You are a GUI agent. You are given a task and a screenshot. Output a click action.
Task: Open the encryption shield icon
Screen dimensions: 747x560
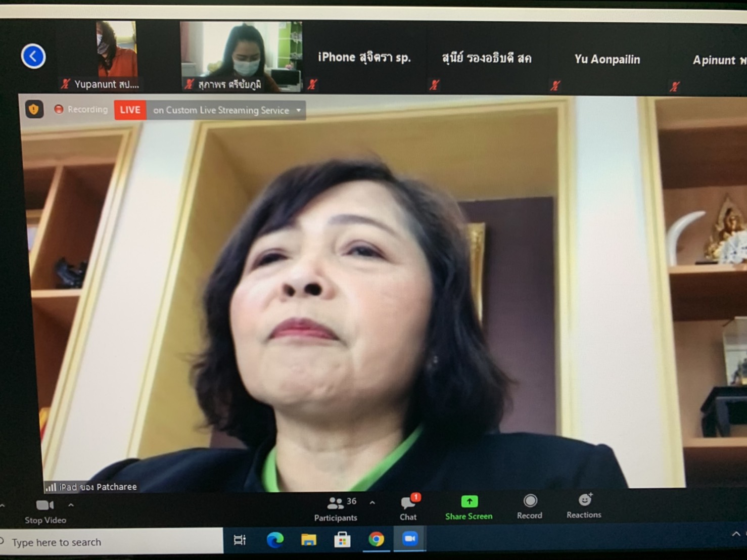point(34,109)
